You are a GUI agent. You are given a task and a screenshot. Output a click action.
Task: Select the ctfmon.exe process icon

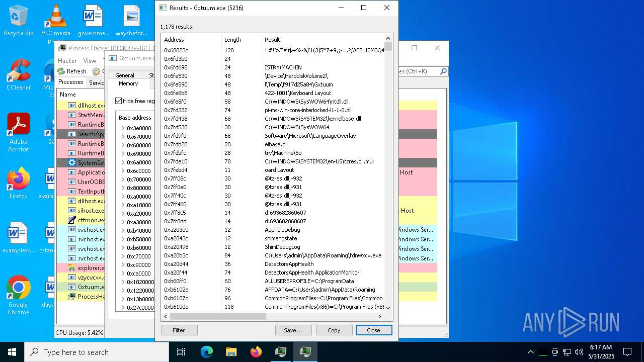(72, 220)
